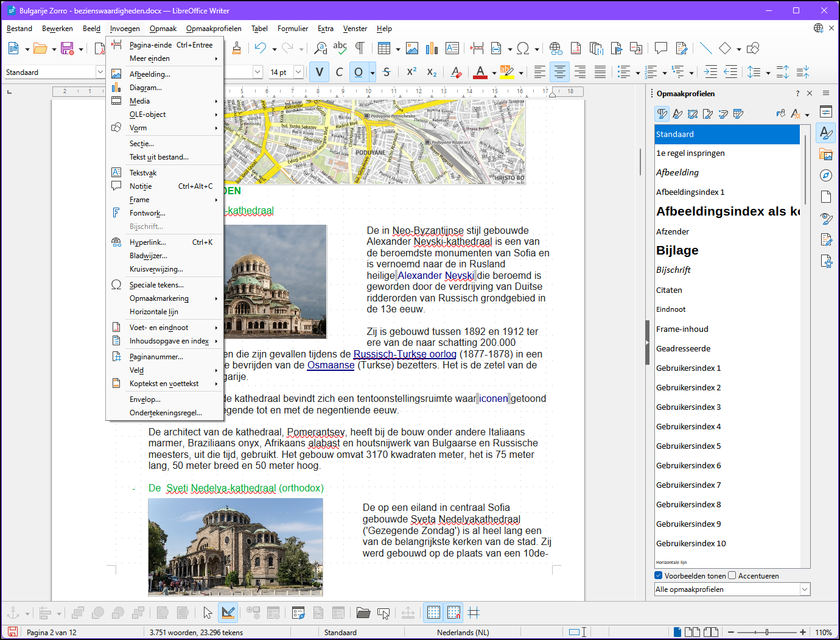Insert a chart using the chart icon

[x=432, y=47]
